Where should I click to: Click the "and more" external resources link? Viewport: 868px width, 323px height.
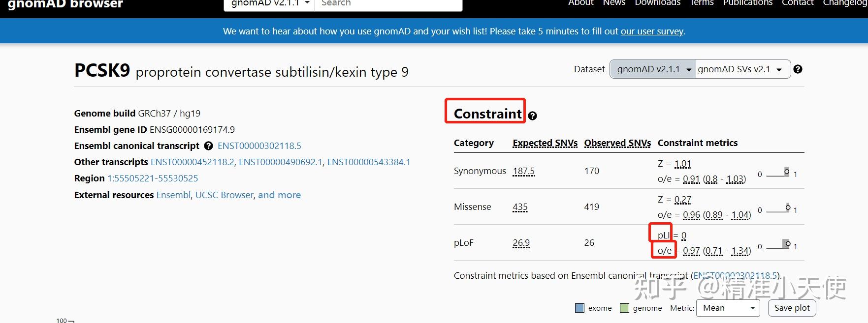tap(279, 195)
